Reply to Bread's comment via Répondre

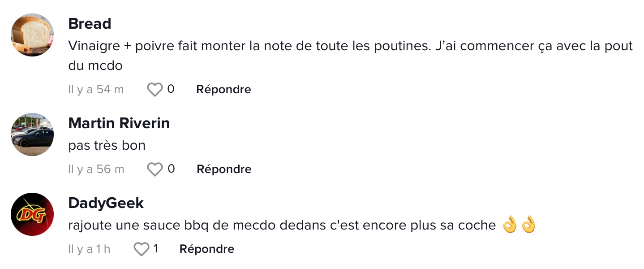pyautogui.click(x=223, y=90)
